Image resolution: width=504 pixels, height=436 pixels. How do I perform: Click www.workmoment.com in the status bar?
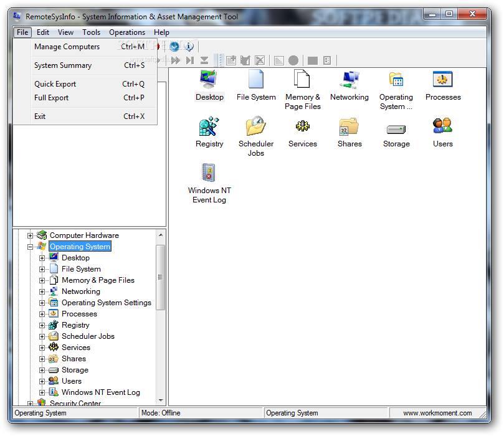point(437,413)
